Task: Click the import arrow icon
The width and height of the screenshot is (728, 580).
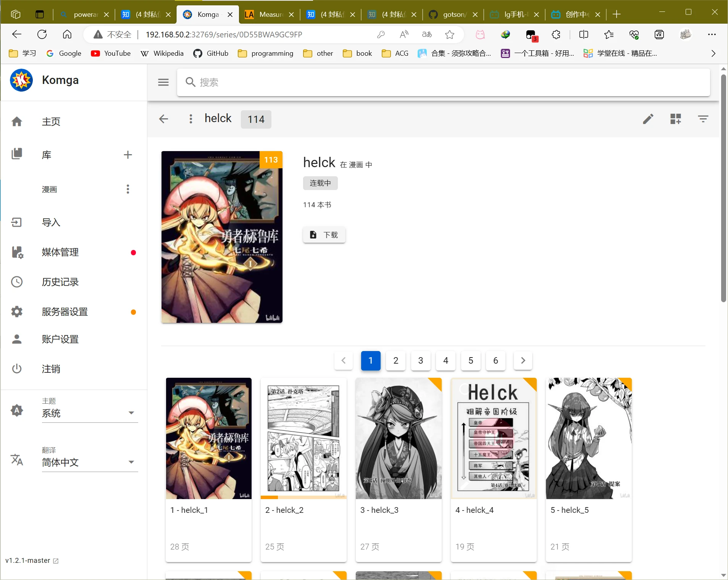Action: (17, 222)
